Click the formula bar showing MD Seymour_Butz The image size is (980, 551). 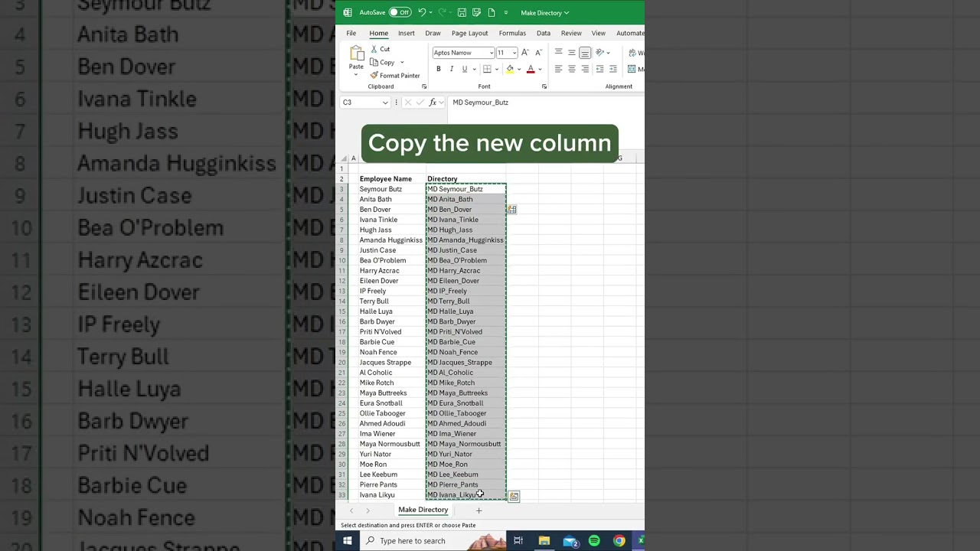click(x=546, y=103)
